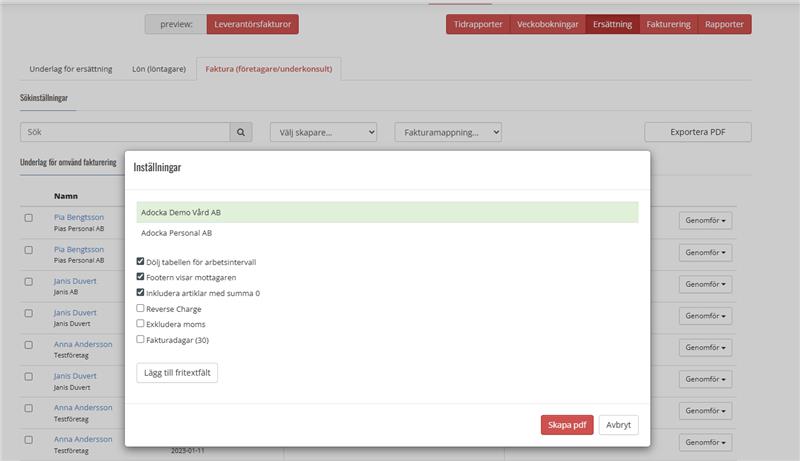Toggle 'Inkludera artiklar med summa 0'

[140, 292]
